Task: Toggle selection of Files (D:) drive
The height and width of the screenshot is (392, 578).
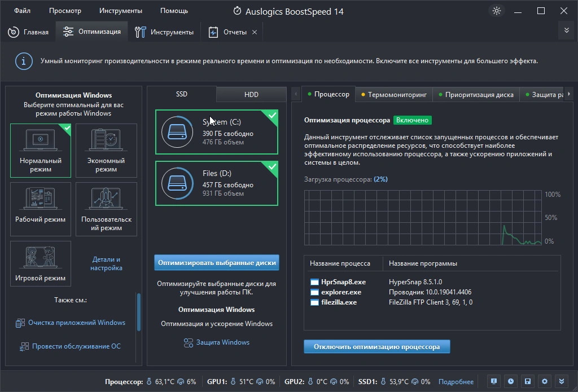Action: tap(217, 183)
